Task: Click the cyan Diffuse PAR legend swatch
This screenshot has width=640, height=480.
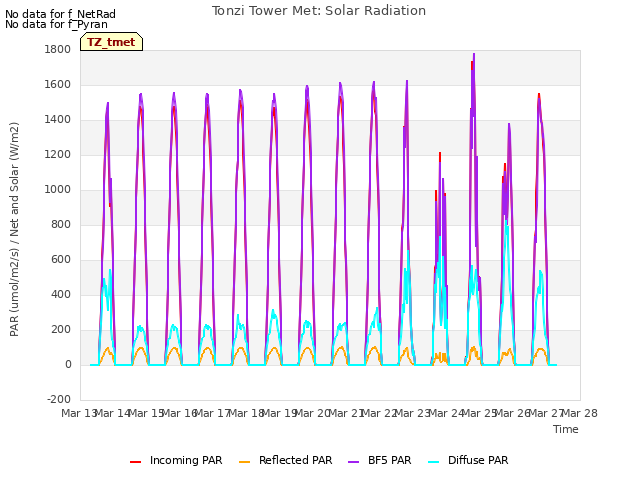Action: pyautogui.click(x=433, y=462)
